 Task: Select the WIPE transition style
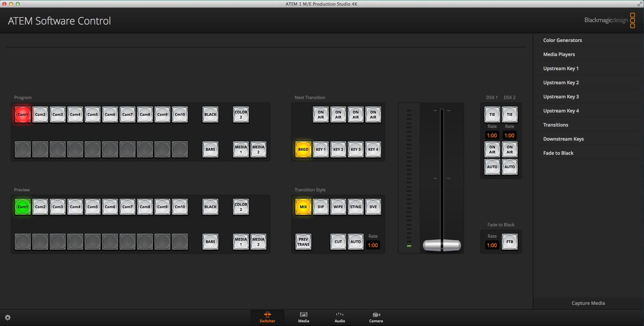point(338,207)
